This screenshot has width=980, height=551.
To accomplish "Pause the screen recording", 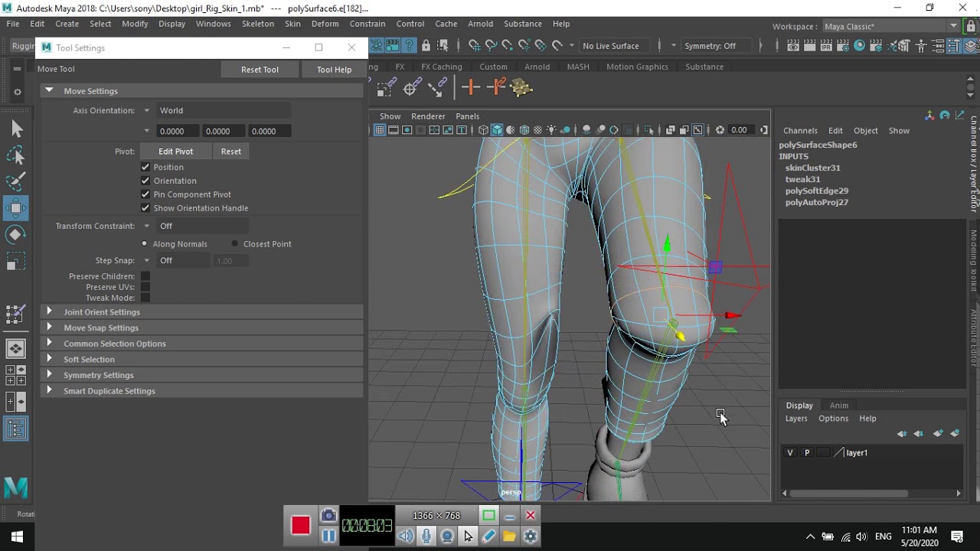I will tap(328, 536).
